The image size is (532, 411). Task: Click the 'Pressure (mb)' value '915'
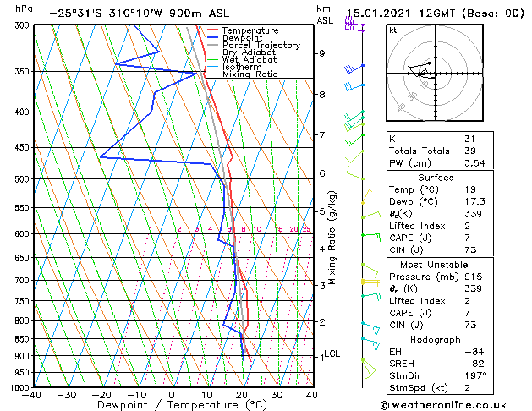pos(474,277)
